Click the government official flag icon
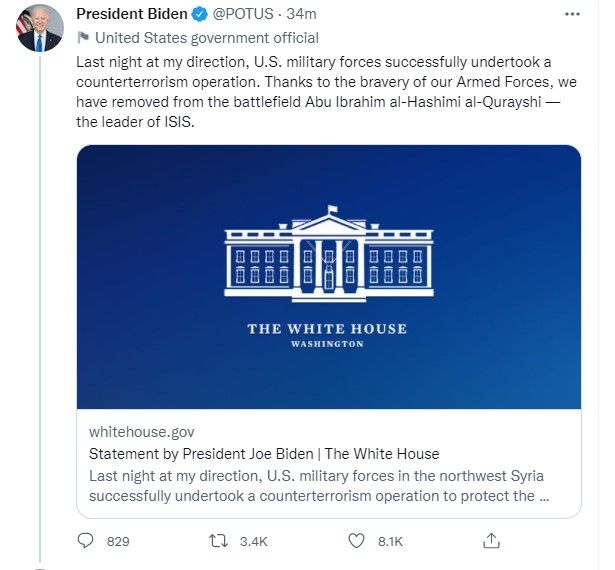 tap(83, 38)
